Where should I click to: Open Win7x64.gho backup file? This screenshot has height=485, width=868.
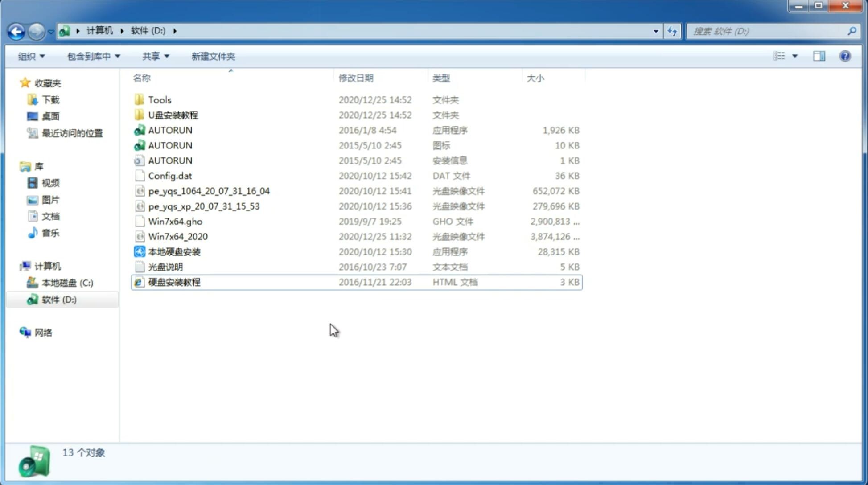click(x=175, y=221)
